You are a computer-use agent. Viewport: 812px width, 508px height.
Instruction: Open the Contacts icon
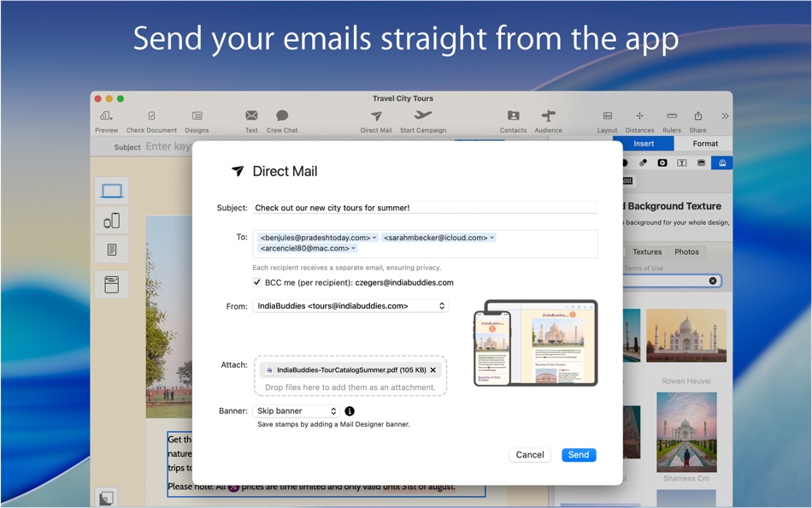pyautogui.click(x=513, y=115)
